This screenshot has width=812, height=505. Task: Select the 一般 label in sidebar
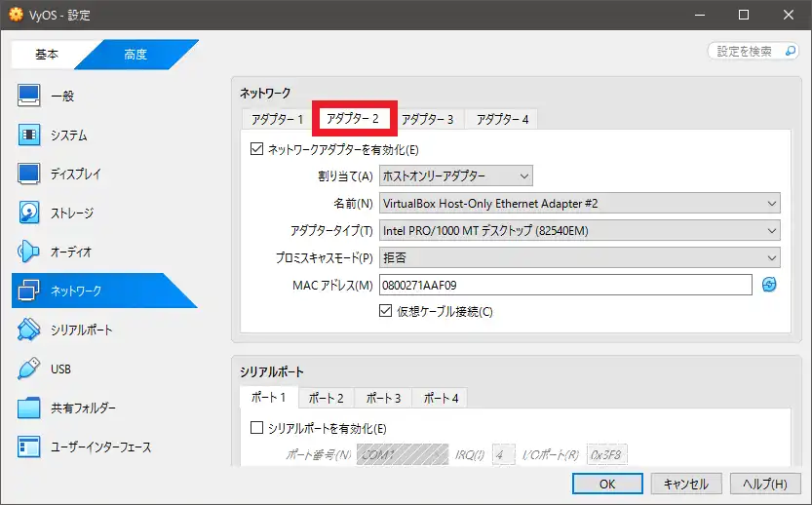62,96
